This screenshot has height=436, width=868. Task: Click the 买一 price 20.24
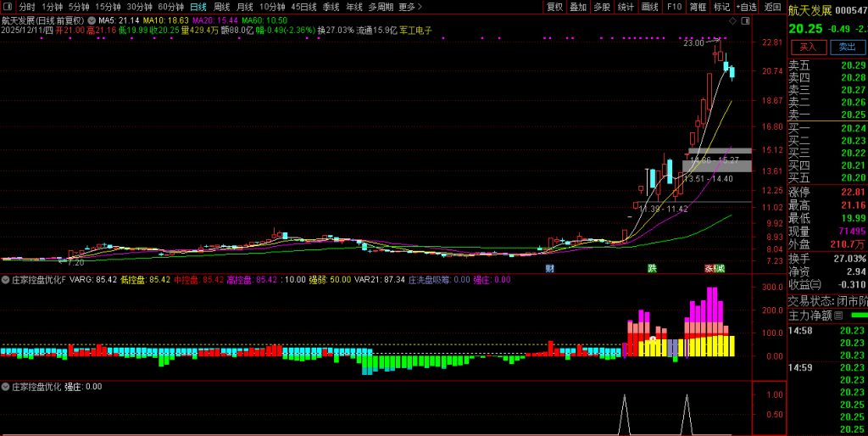[x=854, y=128]
